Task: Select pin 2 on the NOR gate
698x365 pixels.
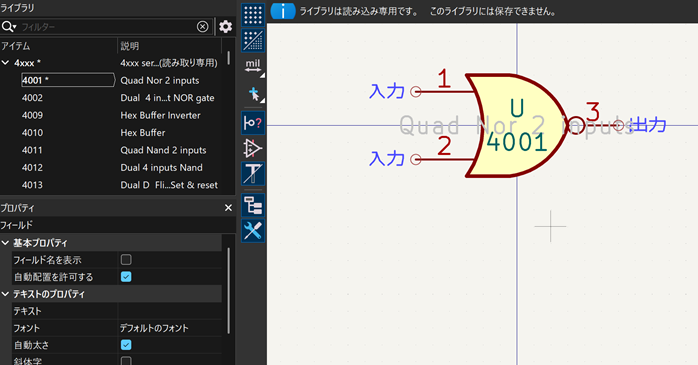Action: tap(441, 159)
